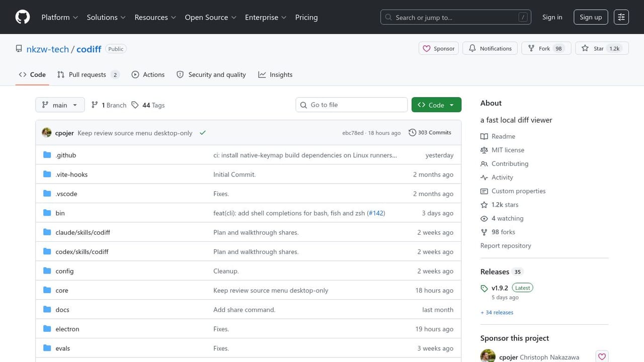The height and width of the screenshot is (362, 644).
Task: Open the 303 Commits history link
Action: coord(430,132)
